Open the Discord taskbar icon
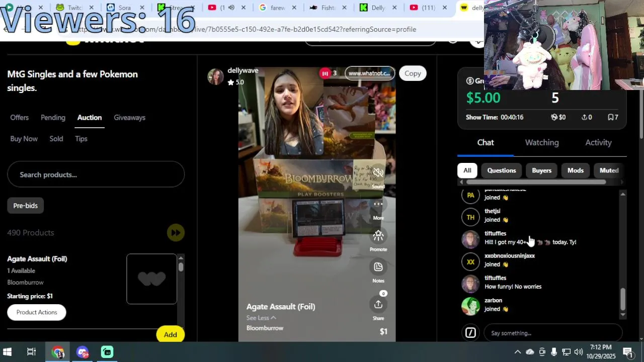644x362 pixels. point(83,352)
